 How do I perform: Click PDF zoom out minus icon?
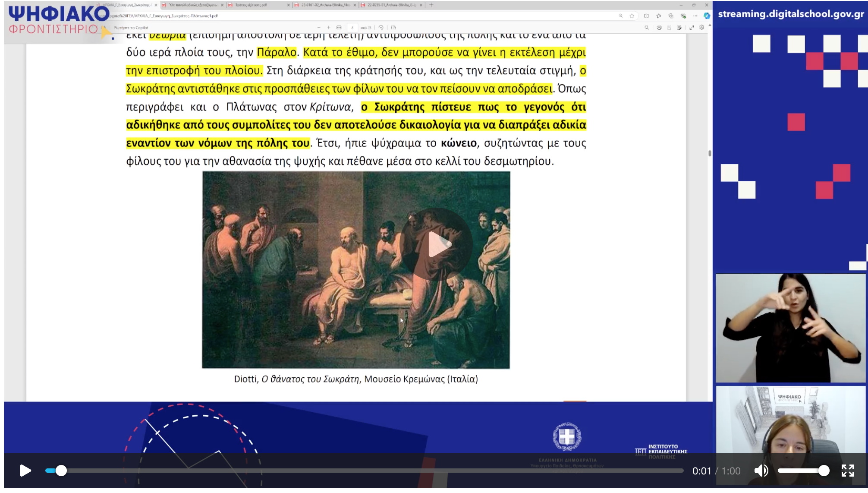click(319, 28)
